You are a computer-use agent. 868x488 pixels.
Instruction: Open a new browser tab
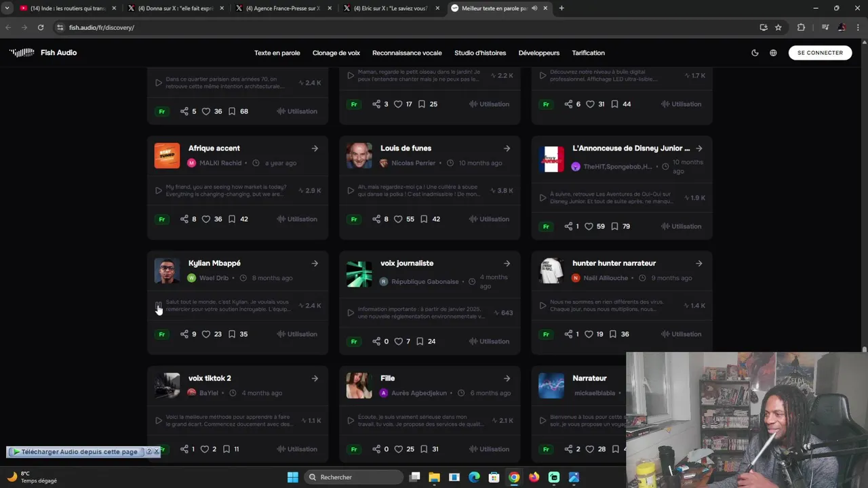click(x=561, y=8)
